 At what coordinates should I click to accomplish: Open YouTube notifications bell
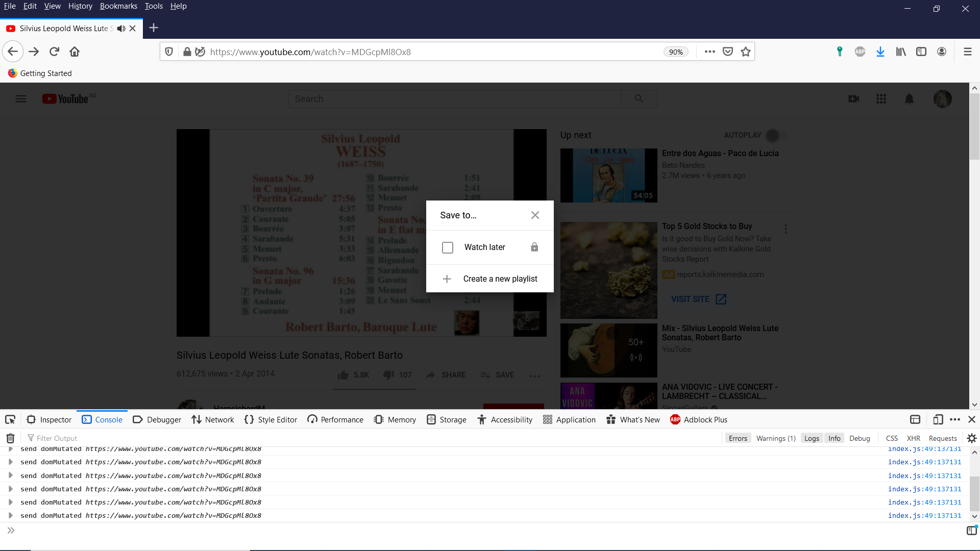(x=909, y=99)
